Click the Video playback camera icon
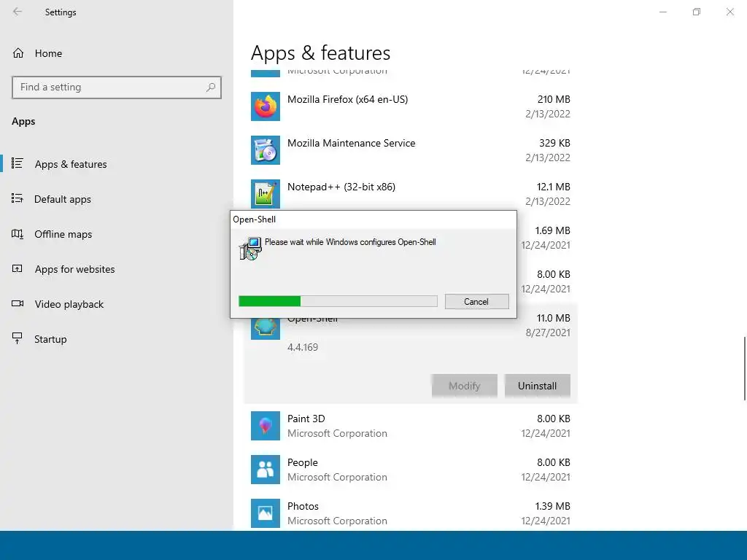The width and height of the screenshot is (747, 560). tap(18, 303)
